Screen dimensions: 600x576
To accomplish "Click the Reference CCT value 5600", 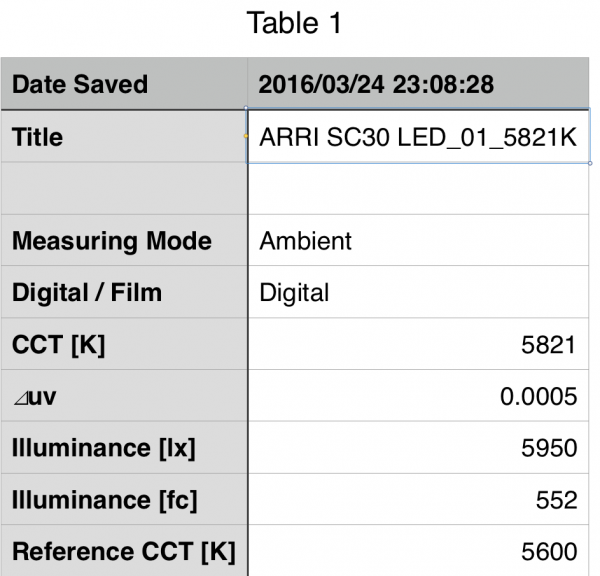I will pos(418,551).
